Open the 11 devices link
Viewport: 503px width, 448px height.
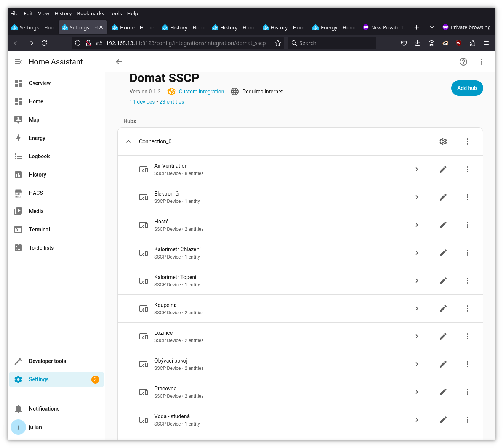tap(142, 102)
